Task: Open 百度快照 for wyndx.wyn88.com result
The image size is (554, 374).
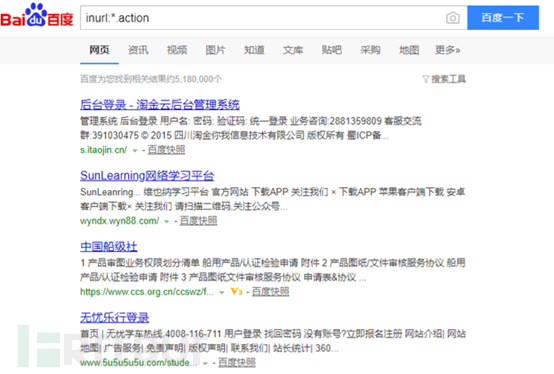Action: [199, 221]
